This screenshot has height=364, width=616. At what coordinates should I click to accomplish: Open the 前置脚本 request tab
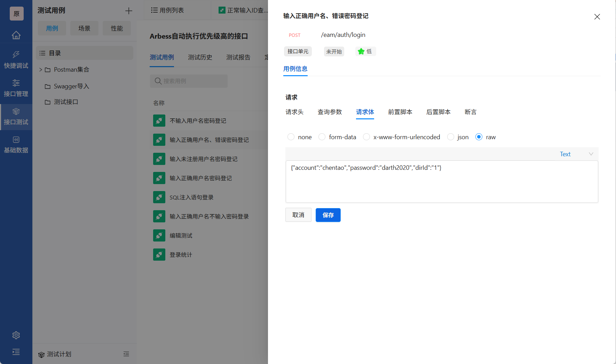(400, 112)
